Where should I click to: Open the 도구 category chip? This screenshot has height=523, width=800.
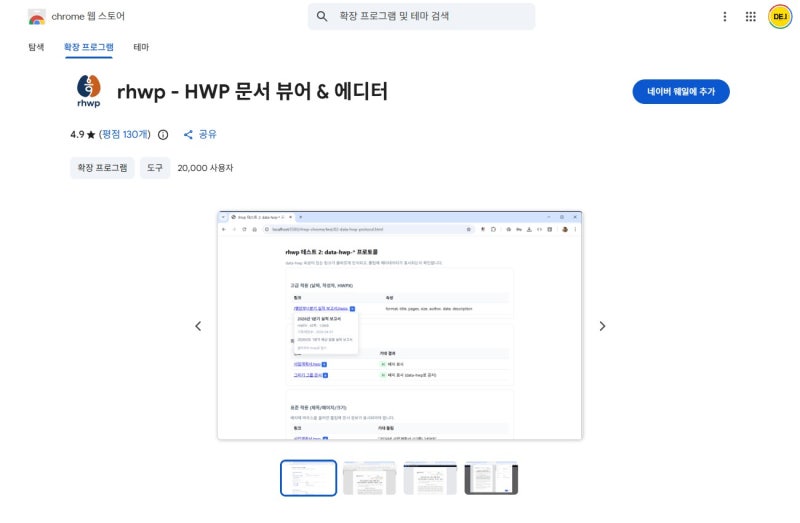(x=155, y=168)
